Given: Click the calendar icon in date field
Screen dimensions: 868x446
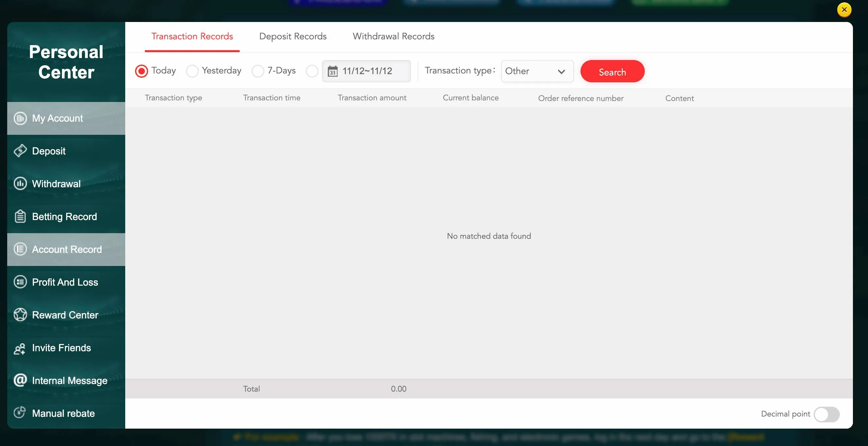Looking at the screenshot, I should [333, 71].
